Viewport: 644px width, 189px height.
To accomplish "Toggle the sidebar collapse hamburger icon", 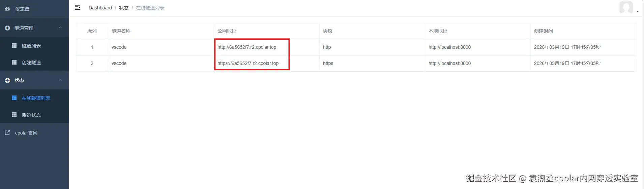I will pos(78,7).
